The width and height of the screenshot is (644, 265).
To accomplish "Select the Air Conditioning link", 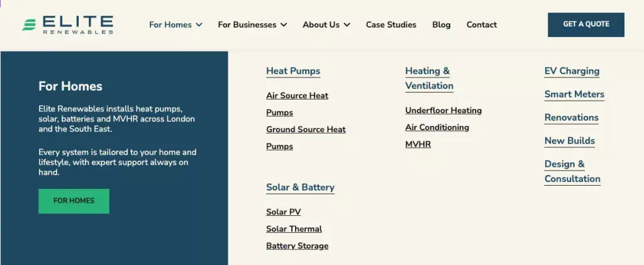I will 437,127.
